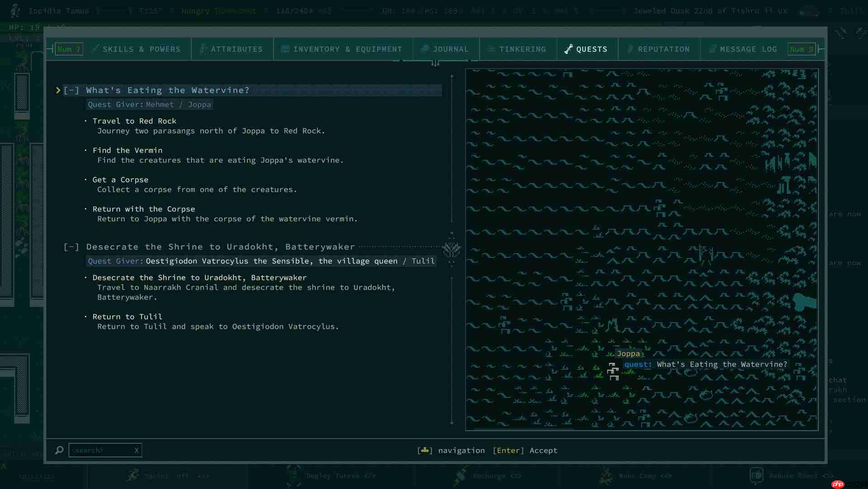This screenshot has height=489, width=868.
Task: Click the Sprint ability runner icon
Action: (133, 475)
